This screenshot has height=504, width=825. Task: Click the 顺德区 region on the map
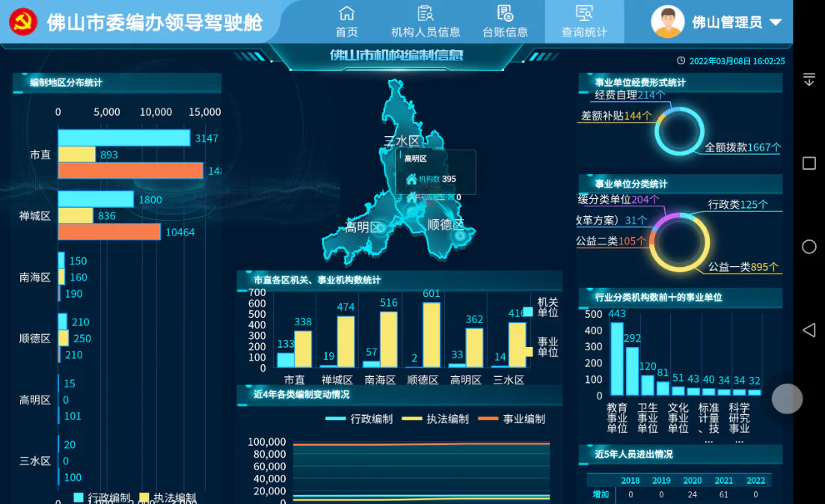tap(446, 224)
